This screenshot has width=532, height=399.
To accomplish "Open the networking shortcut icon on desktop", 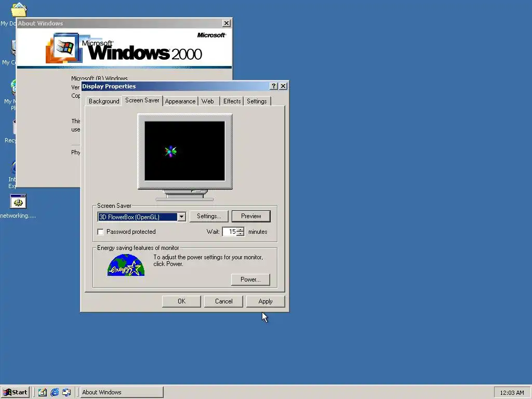I will [x=18, y=202].
